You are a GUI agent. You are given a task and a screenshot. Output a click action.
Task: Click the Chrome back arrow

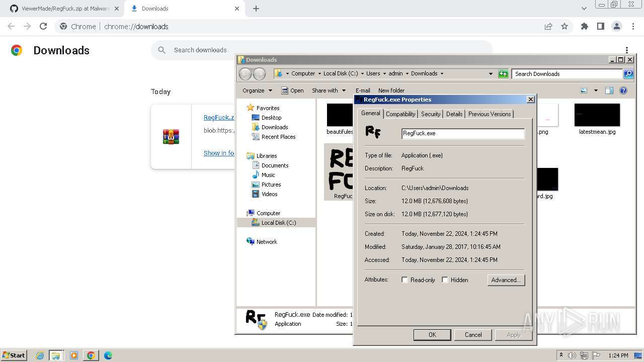point(11,26)
